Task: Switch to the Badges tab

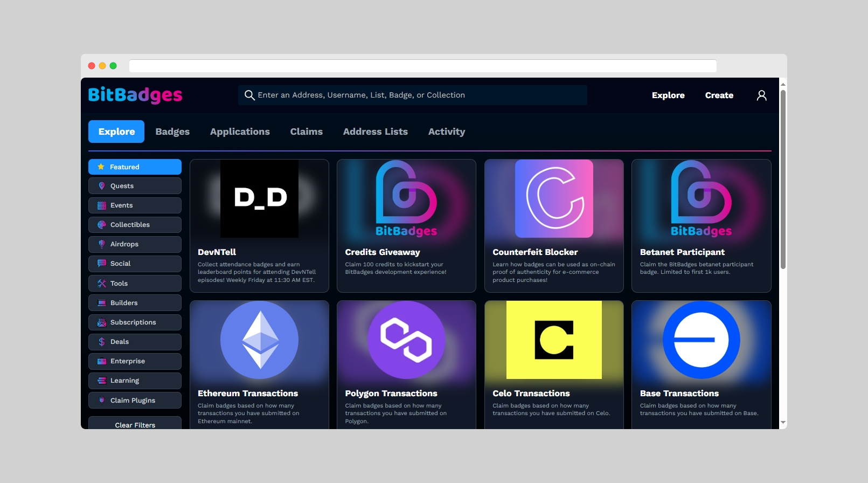Action: click(172, 132)
